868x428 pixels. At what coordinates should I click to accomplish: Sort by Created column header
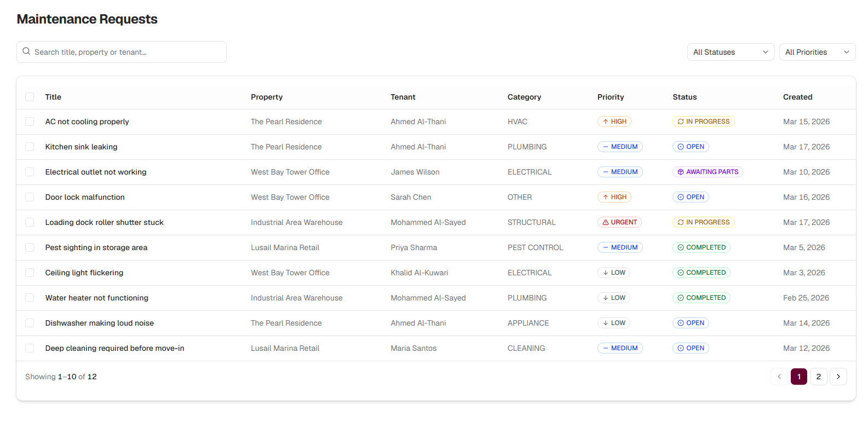click(x=797, y=97)
